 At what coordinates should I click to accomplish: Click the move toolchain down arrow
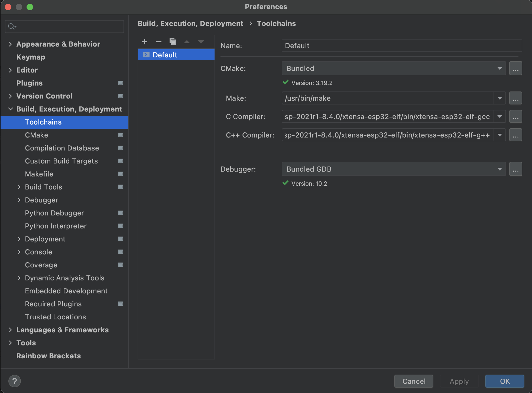pos(201,42)
